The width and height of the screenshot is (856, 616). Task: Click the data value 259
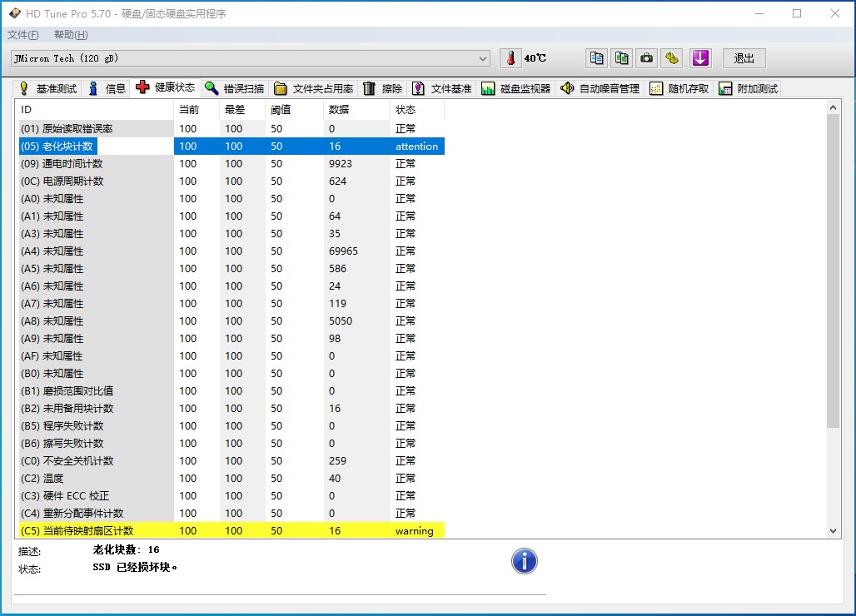[337, 460]
